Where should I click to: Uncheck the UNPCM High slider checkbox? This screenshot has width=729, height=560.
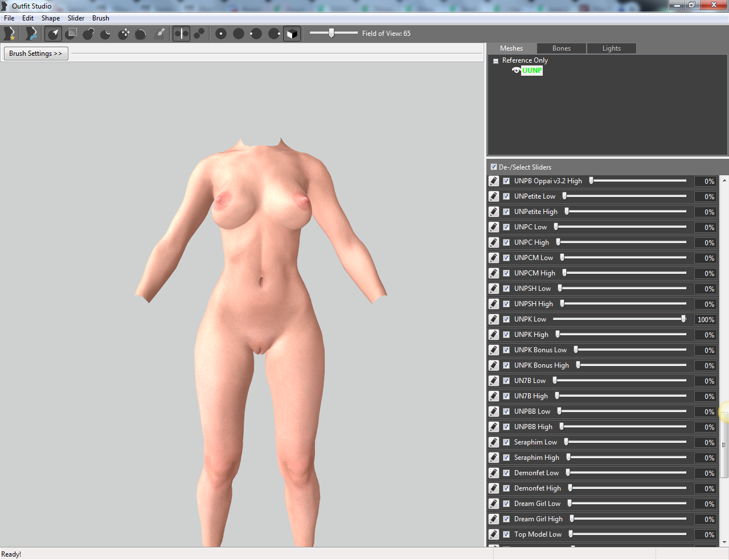[506, 273]
